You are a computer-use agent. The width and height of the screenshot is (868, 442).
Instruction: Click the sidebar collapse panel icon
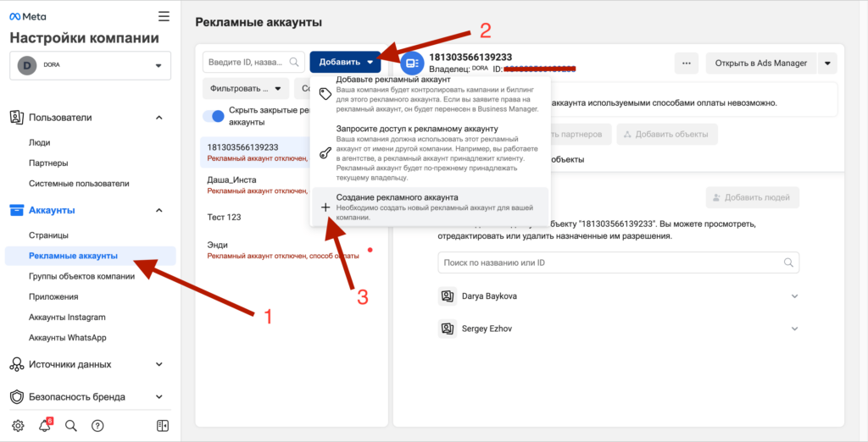point(164,425)
